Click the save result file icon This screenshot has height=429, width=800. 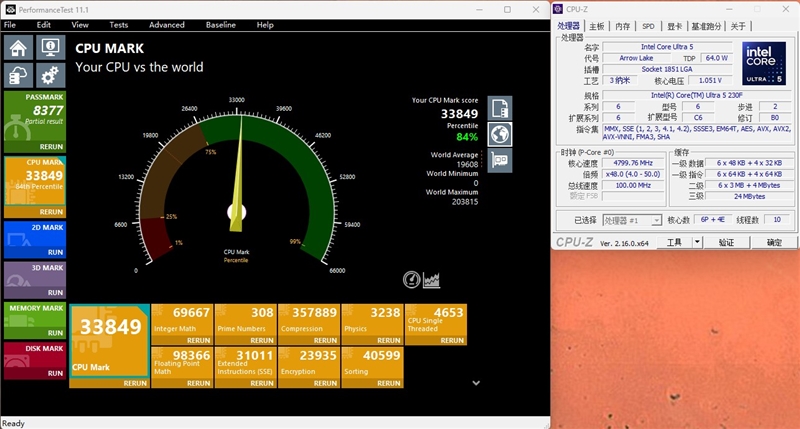(499, 109)
